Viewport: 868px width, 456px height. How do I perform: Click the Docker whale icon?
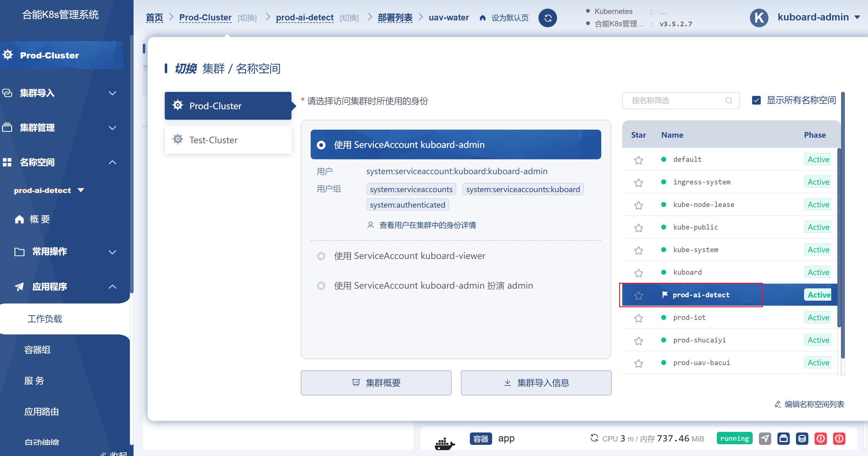pos(445,443)
